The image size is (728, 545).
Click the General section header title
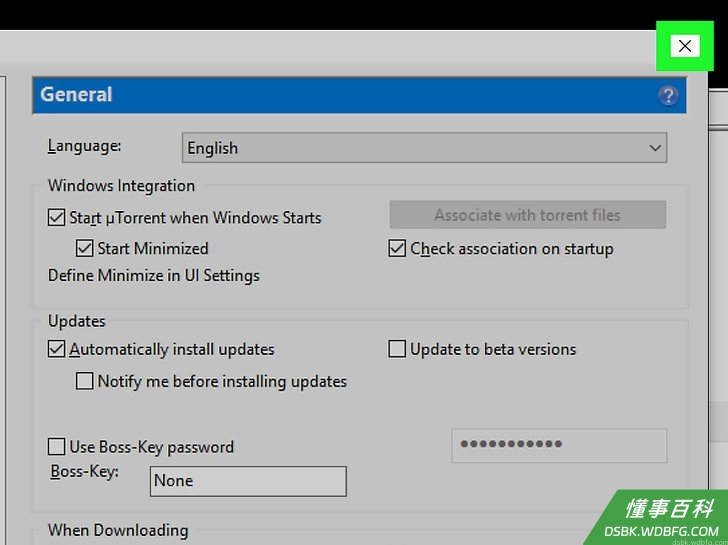pyautogui.click(x=76, y=95)
